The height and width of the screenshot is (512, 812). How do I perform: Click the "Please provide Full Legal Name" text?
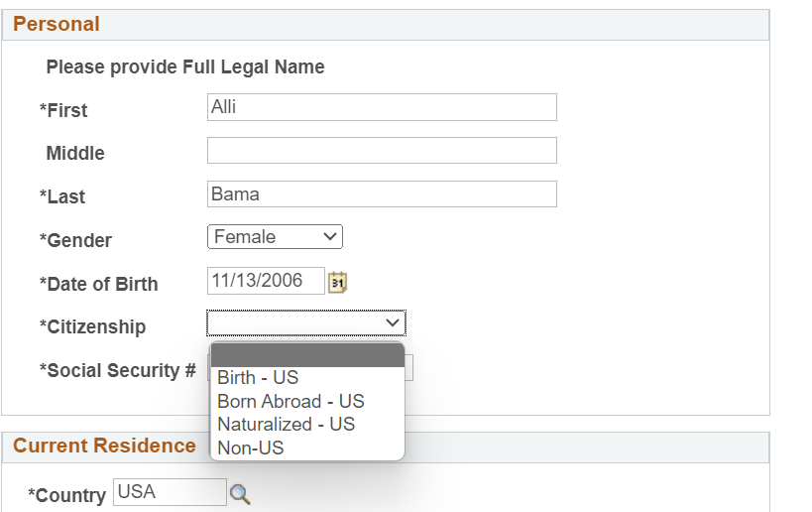pyautogui.click(x=185, y=67)
